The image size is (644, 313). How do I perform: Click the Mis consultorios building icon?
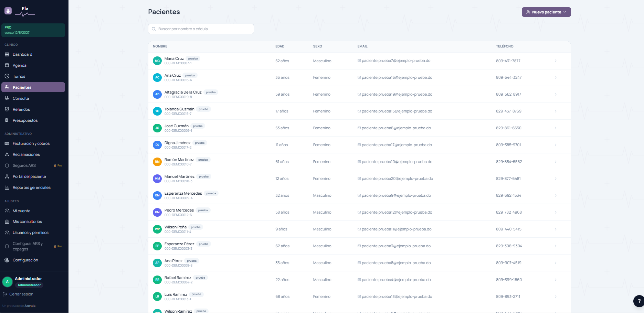coord(7,222)
